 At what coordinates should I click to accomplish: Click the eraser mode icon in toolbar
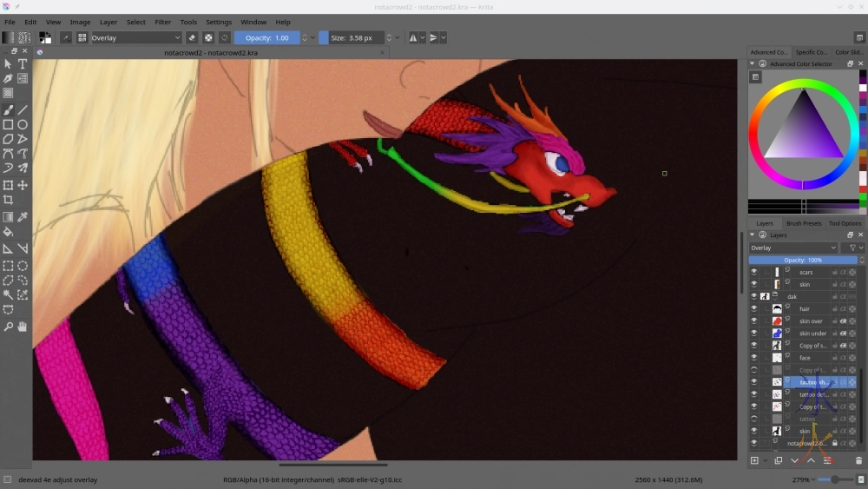(192, 37)
